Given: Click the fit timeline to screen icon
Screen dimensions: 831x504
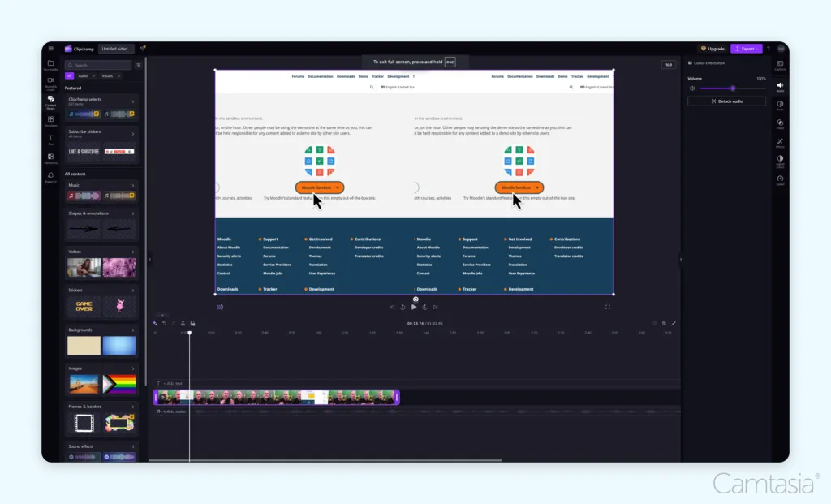Looking at the screenshot, I should tap(674, 323).
